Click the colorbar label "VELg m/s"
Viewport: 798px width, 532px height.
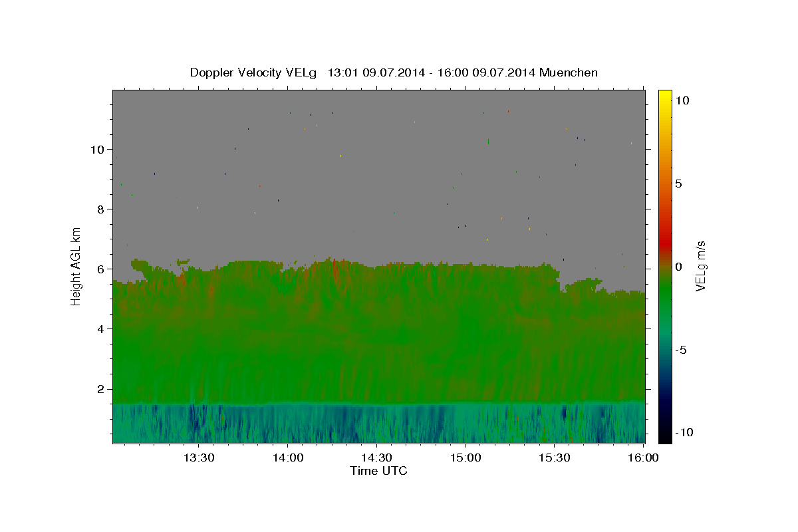coord(700,267)
